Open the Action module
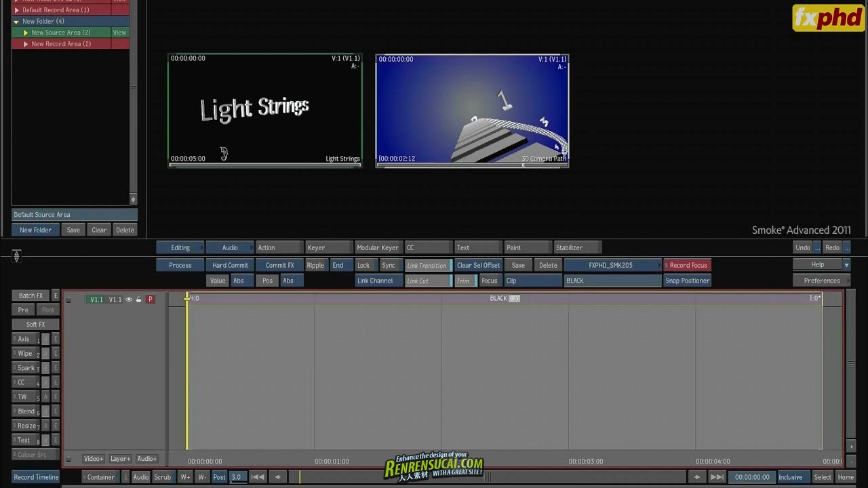This screenshot has height=488, width=868. pyautogui.click(x=279, y=247)
